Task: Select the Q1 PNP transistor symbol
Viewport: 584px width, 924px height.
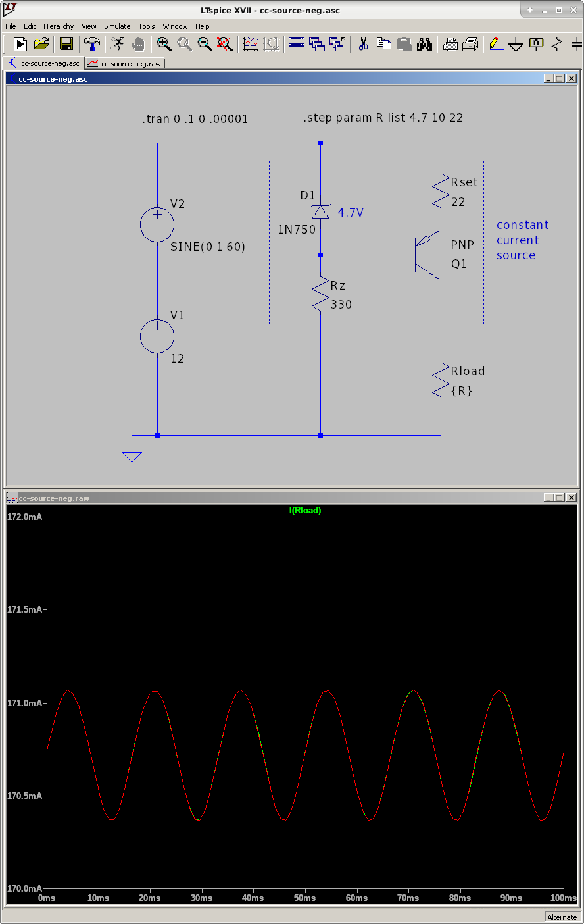Action: [x=427, y=253]
